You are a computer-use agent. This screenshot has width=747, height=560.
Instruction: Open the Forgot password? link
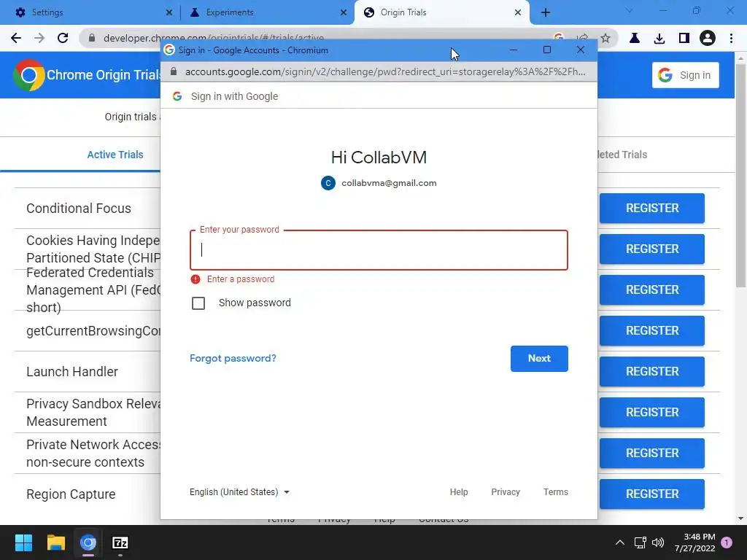pyautogui.click(x=233, y=359)
